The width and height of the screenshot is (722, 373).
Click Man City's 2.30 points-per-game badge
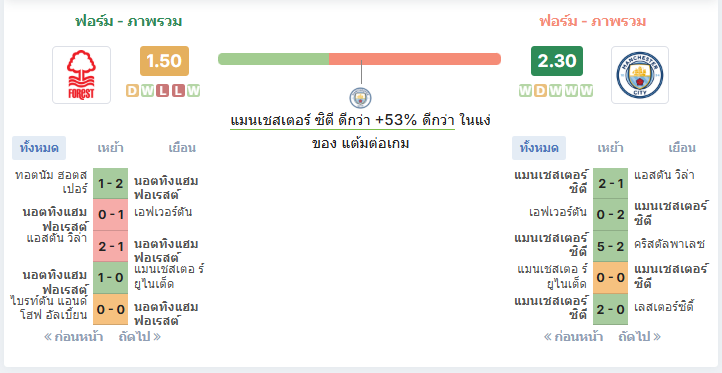coord(557,61)
